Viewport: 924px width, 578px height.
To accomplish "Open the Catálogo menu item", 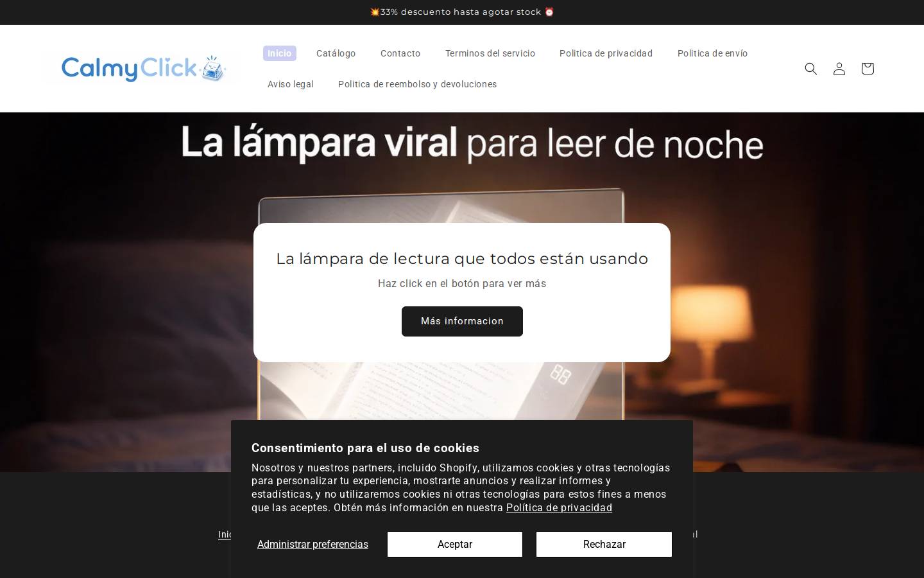I will click(336, 53).
